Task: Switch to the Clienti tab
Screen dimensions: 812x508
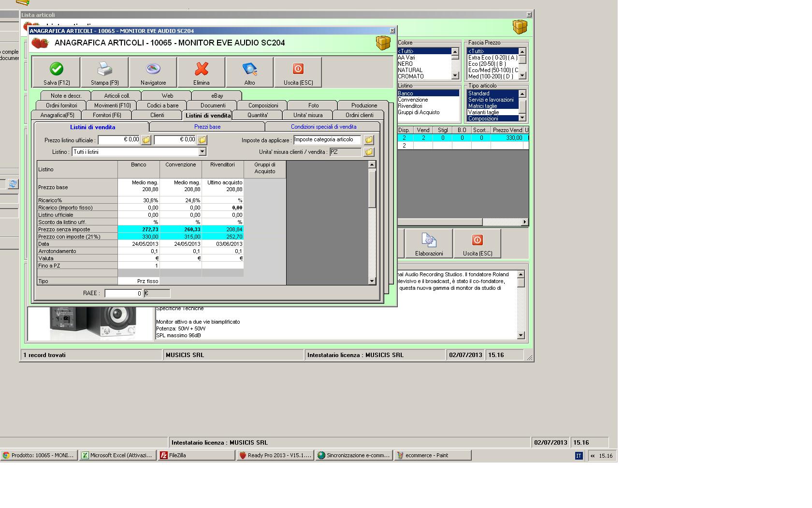Action: click(157, 115)
